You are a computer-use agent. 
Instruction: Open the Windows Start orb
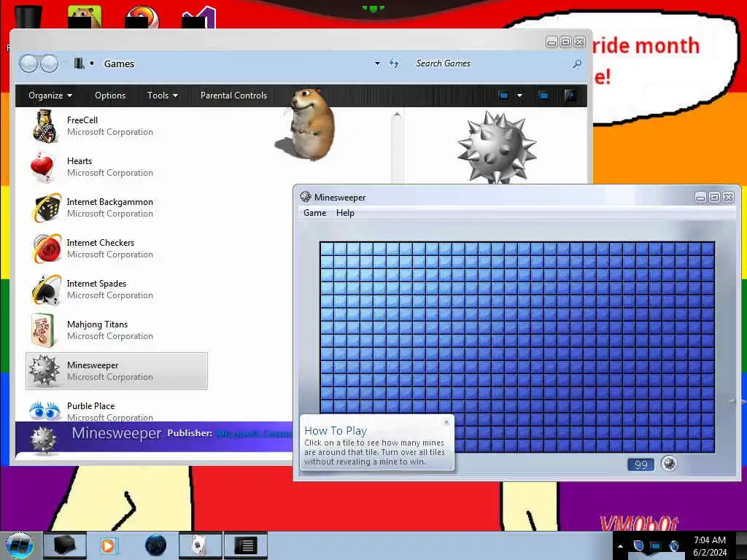(19, 545)
